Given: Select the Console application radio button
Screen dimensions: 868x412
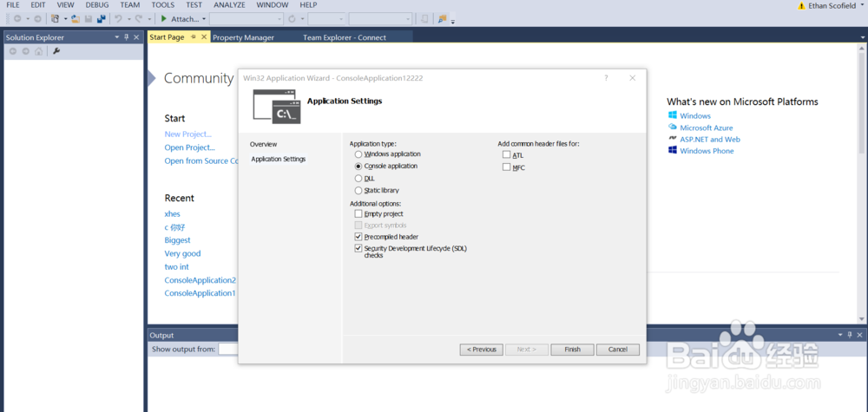Looking at the screenshot, I should 358,166.
